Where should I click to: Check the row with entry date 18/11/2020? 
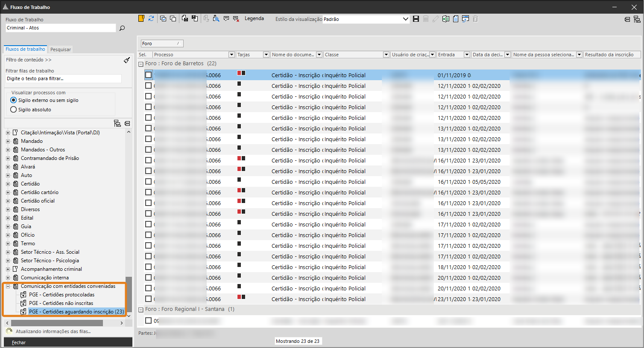[148, 267]
